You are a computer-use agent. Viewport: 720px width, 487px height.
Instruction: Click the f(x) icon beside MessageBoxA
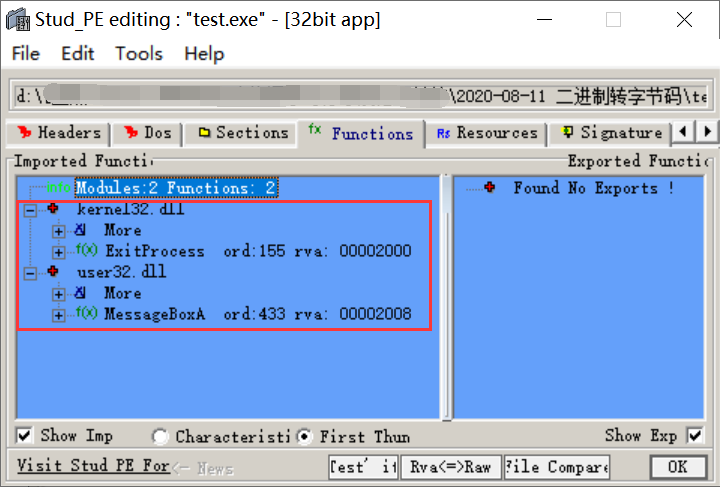86,313
